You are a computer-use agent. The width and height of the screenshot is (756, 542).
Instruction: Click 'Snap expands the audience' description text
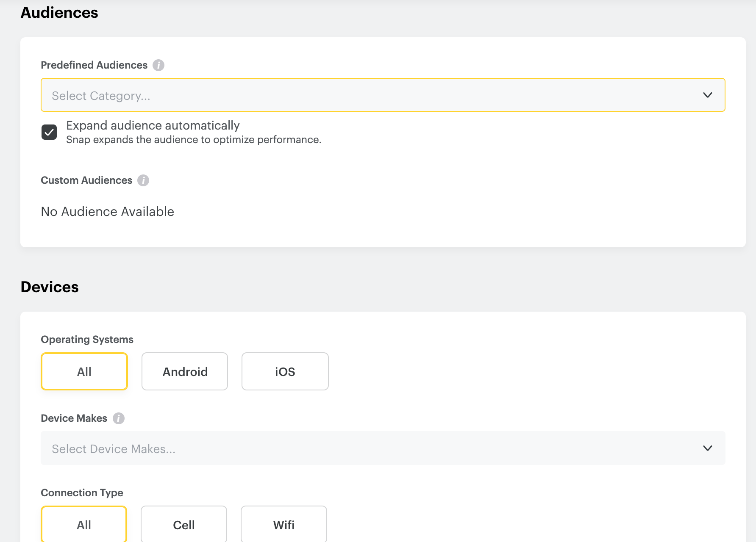click(x=194, y=140)
